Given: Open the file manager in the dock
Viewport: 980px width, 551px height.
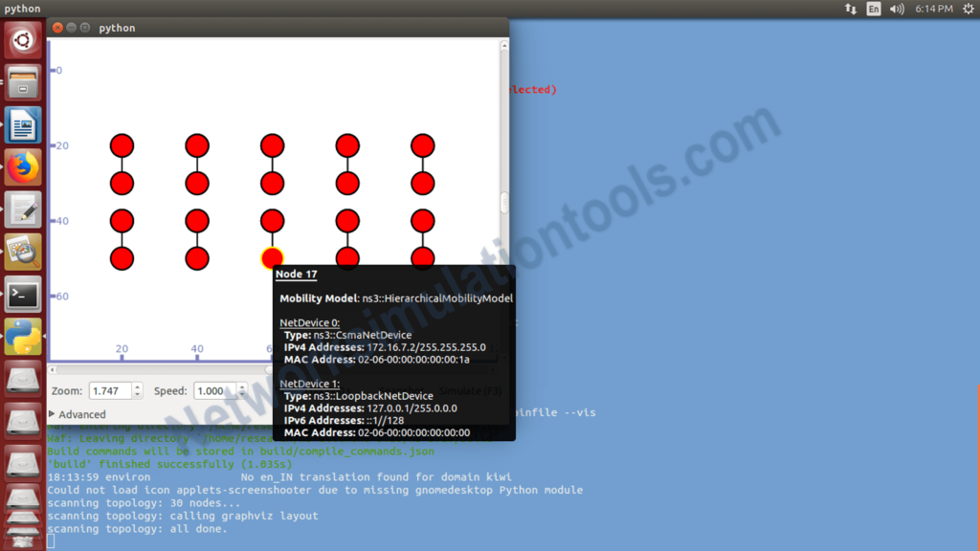Looking at the screenshot, I should click(23, 81).
